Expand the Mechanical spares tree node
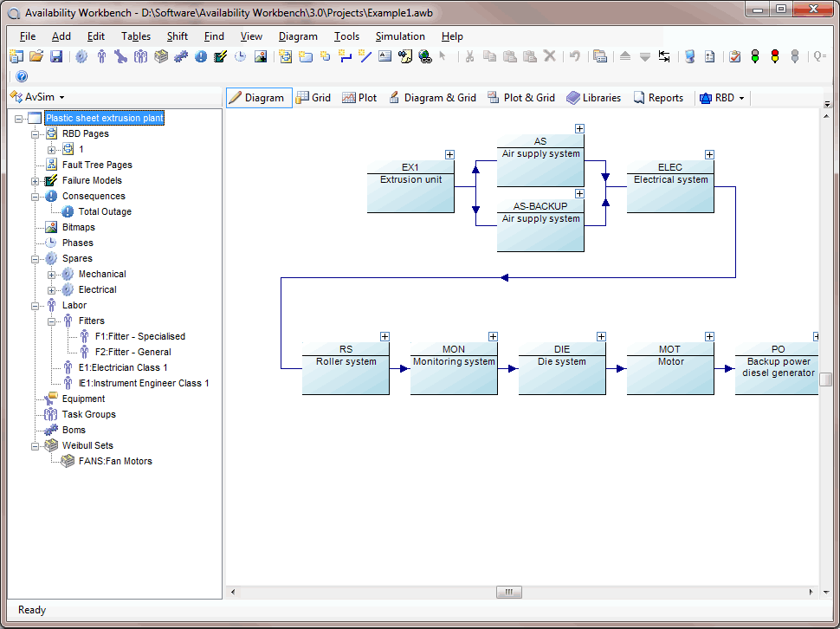This screenshot has width=840, height=629. point(50,274)
